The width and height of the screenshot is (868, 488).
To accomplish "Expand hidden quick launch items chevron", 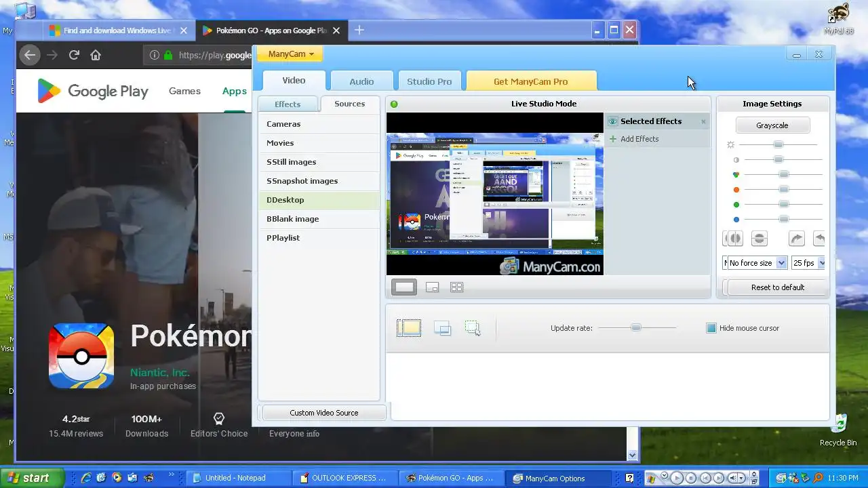I will (x=171, y=475).
